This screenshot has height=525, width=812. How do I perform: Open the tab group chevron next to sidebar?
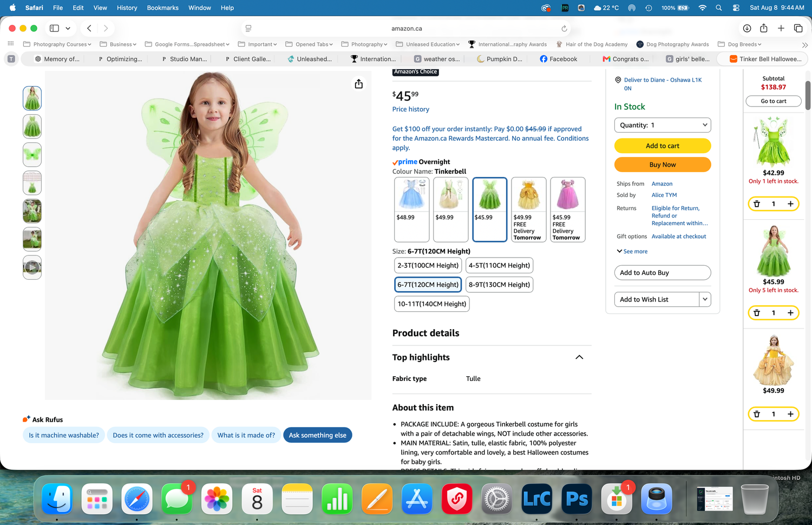pyautogui.click(x=68, y=28)
